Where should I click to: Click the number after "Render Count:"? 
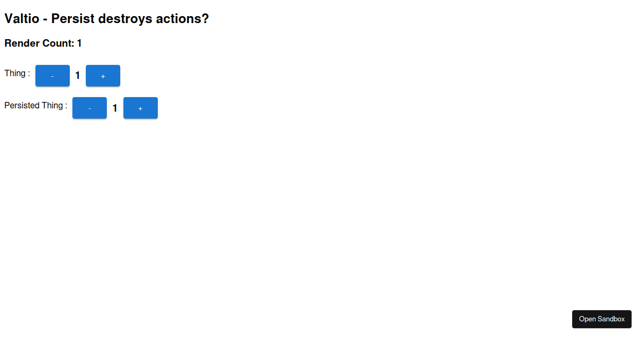click(x=79, y=43)
